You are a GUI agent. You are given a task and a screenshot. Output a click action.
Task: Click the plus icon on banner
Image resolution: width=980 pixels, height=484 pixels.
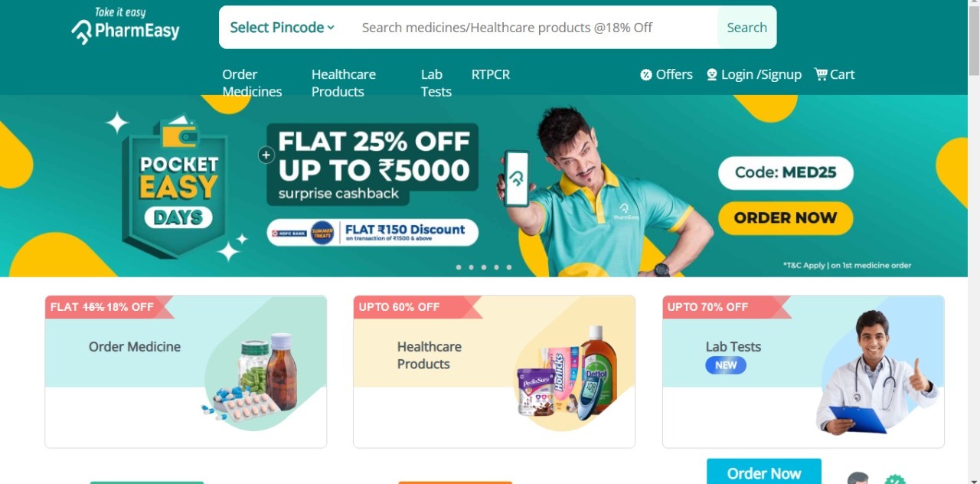tap(266, 155)
